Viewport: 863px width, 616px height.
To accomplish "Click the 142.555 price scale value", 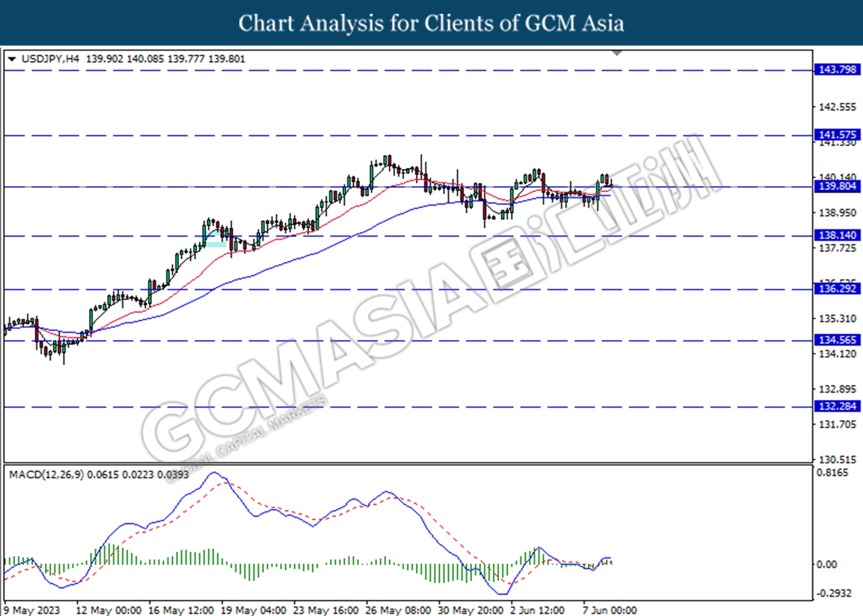I will click(x=838, y=107).
